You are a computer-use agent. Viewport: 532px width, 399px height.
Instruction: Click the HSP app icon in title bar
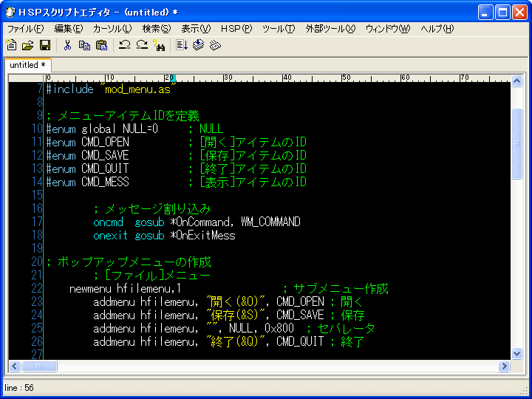[10, 13]
